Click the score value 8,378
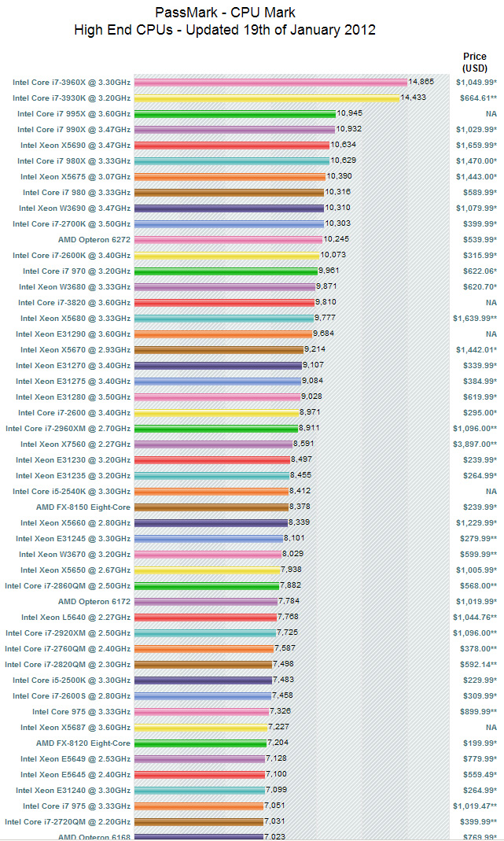Viewport: 504px width, 841px height. coord(300,506)
